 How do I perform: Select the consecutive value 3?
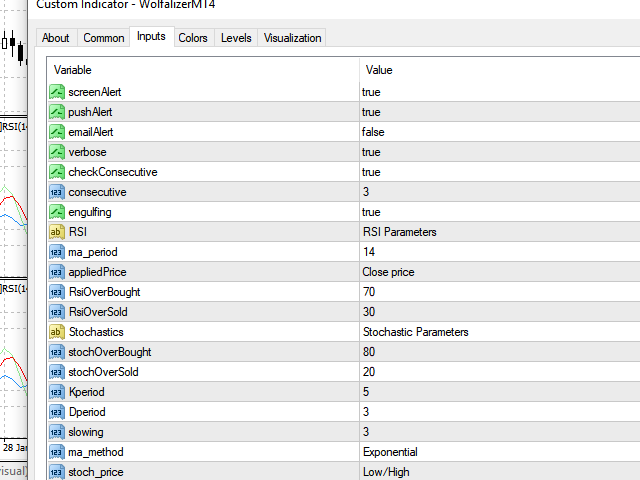point(366,192)
